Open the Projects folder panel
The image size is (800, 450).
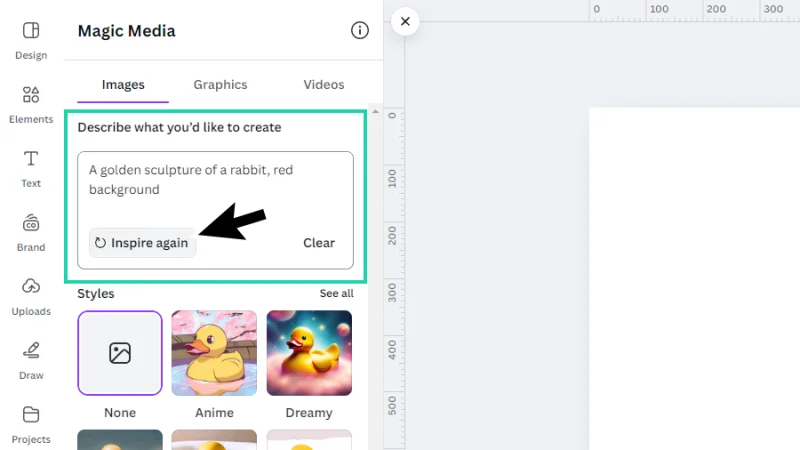click(x=31, y=424)
